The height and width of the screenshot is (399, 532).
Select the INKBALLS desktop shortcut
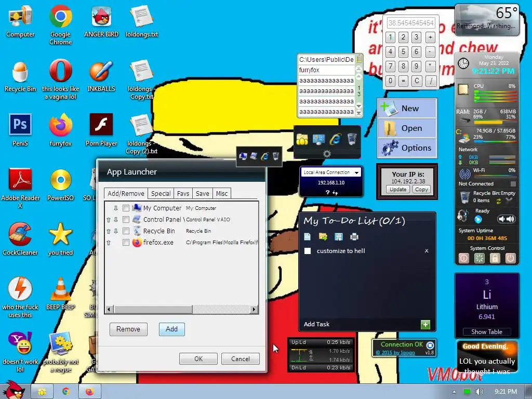101,76
